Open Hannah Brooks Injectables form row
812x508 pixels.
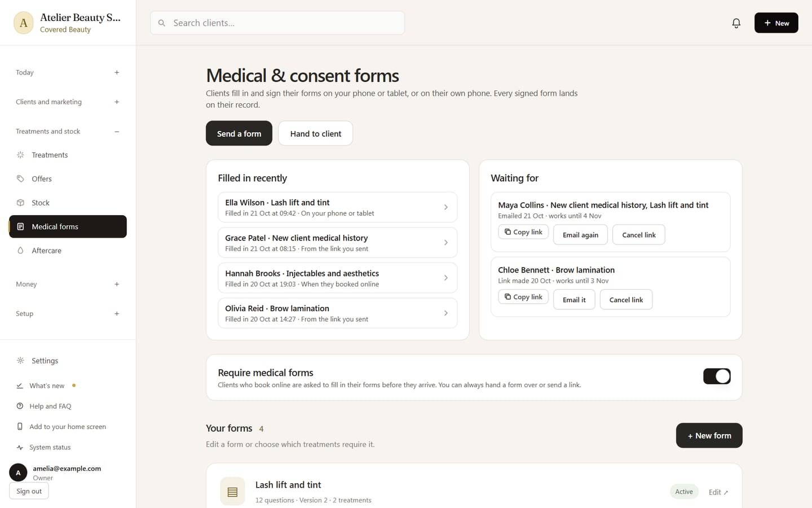point(337,278)
